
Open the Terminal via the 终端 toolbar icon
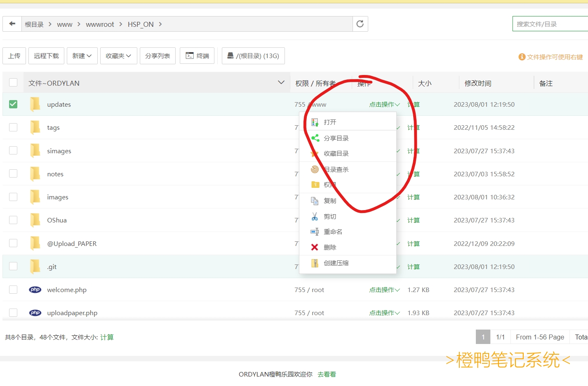[x=197, y=56]
